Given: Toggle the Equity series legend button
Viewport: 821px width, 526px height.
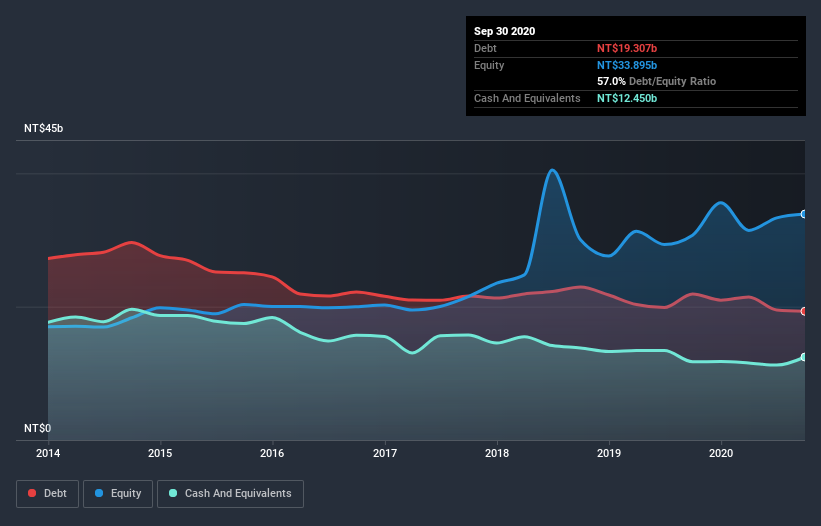Looking at the screenshot, I should coord(118,494).
